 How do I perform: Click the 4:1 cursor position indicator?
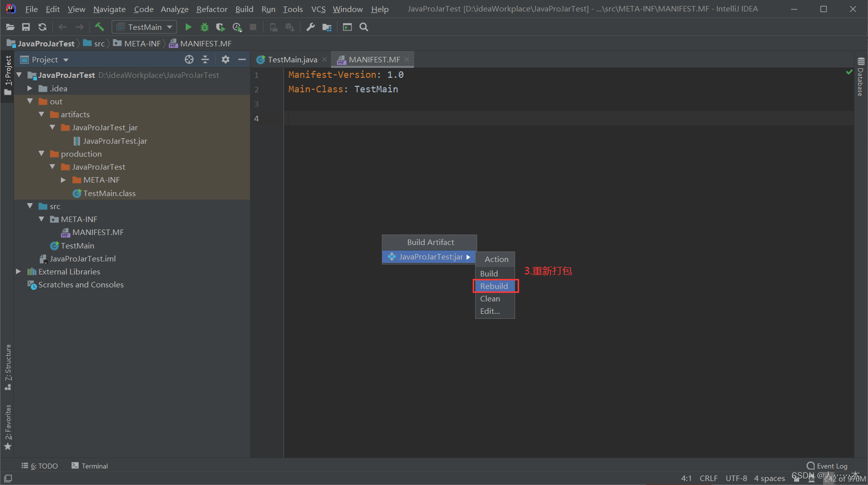coord(686,478)
